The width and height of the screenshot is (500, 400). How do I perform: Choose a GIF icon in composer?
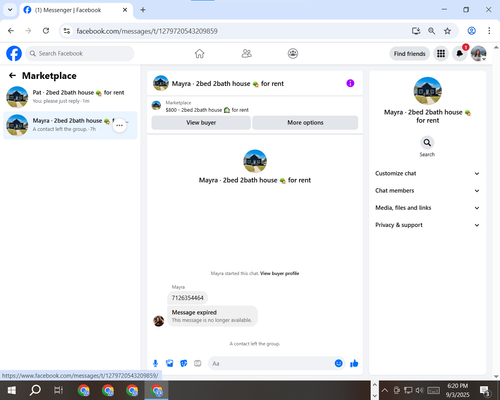(x=198, y=363)
